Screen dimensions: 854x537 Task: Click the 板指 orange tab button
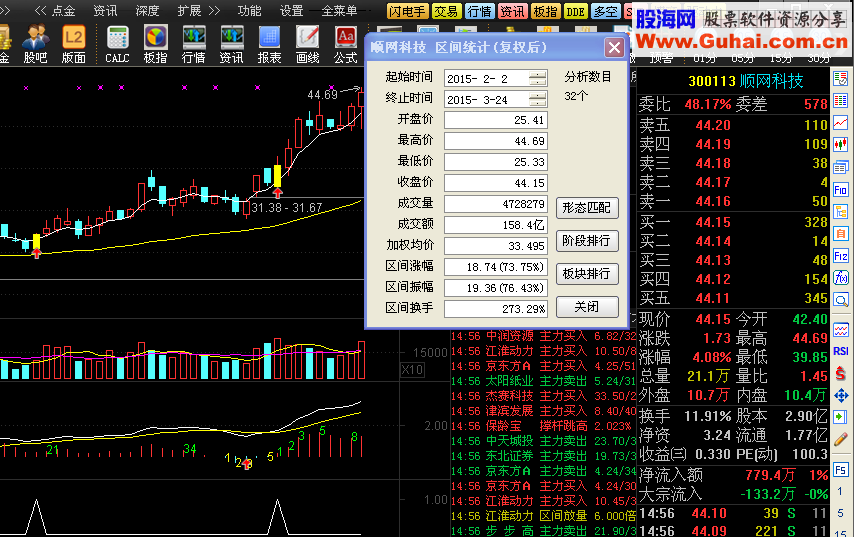(x=545, y=11)
